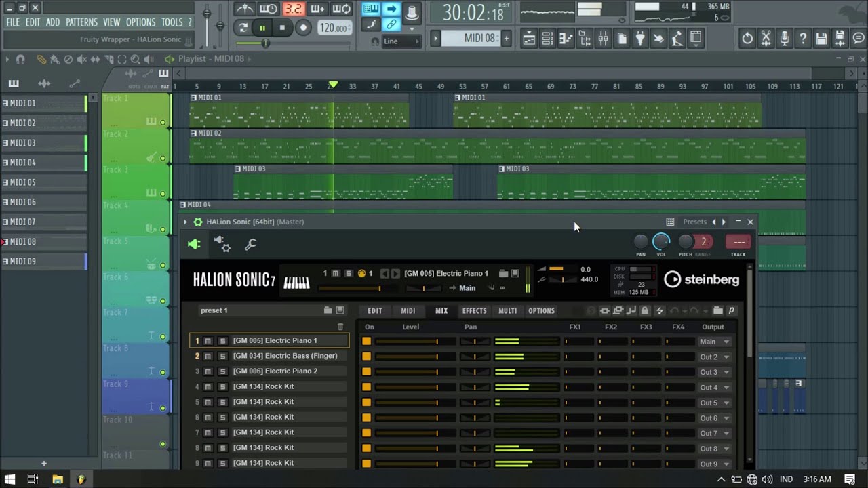Open Output dropdown showing Out 5
Image resolution: width=868 pixels, height=488 pixels.
pos(715,403)
